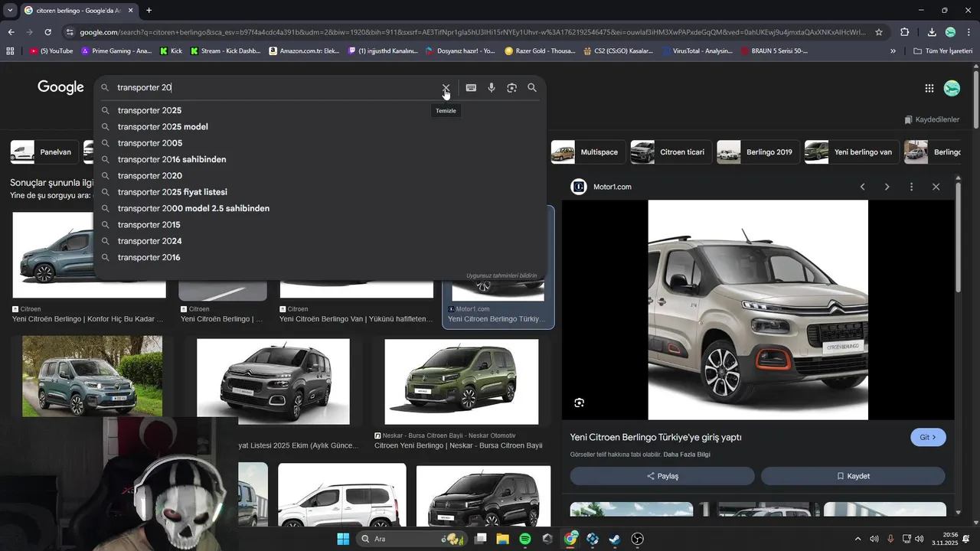This screenshot has height=551, width=980.
Task: Open the bookmarks apps grid shortcut
Action: coord(10,51)
